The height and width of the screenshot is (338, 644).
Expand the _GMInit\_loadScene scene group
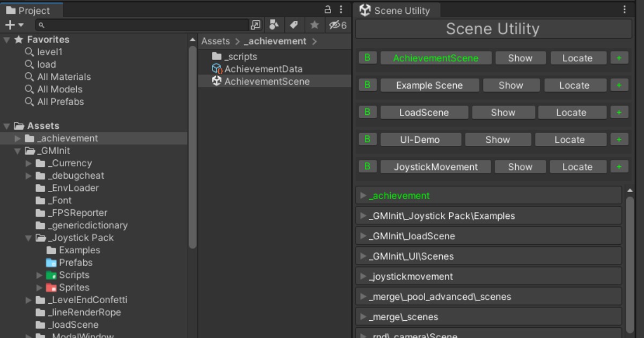point(363,236)
